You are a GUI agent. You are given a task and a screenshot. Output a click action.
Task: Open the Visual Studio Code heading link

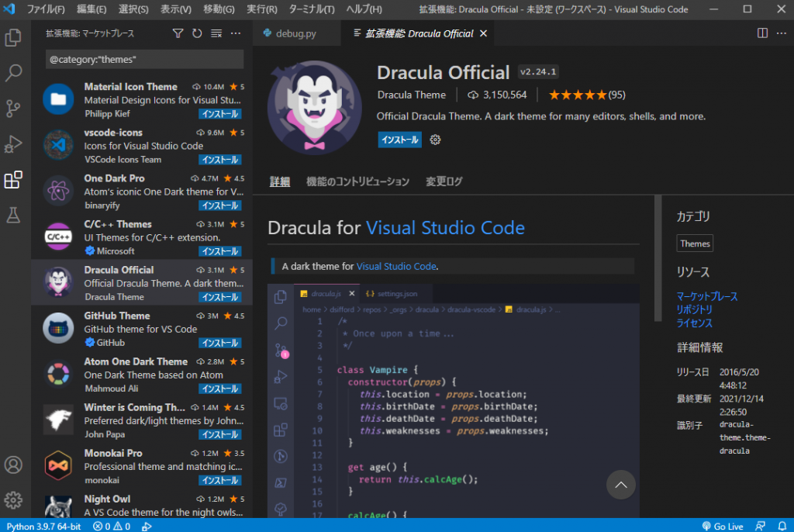click(445, 227)
